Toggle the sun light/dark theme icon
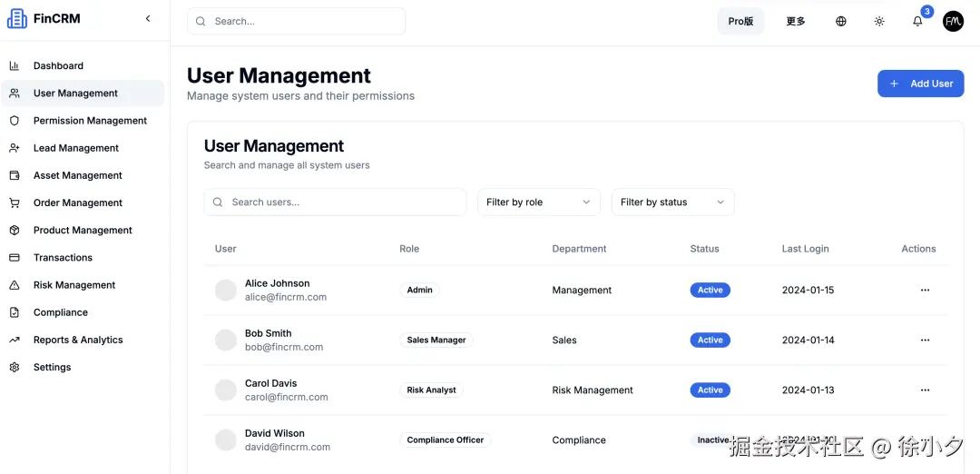 [x=879, y=22]
